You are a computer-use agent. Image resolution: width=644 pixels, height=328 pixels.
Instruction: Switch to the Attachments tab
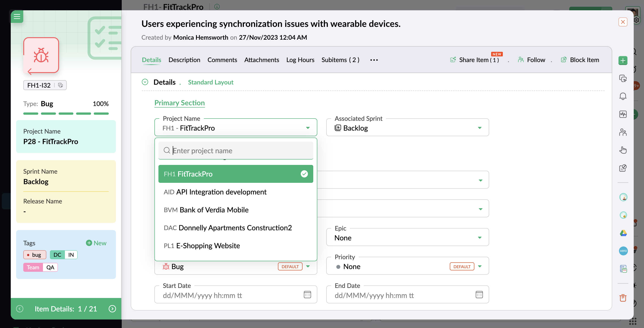pyautogui.click(x=262, y=60)
